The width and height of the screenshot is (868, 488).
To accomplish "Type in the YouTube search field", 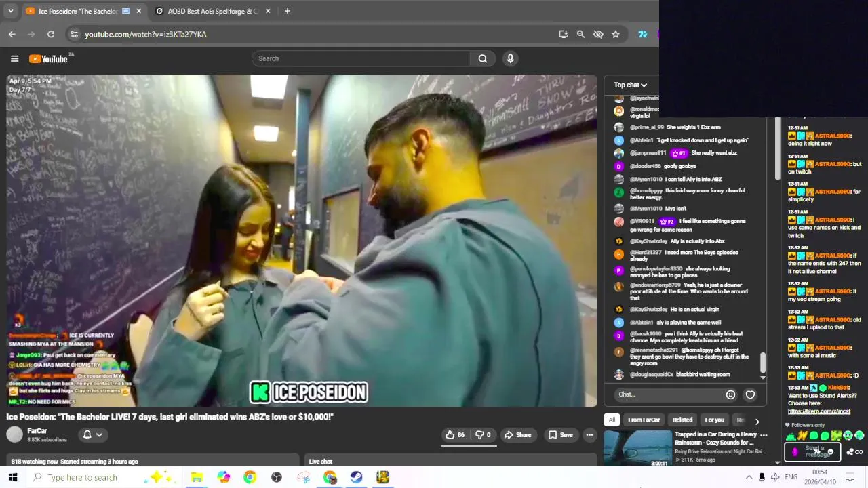I will pyautogui.click(x=361, y=58).
